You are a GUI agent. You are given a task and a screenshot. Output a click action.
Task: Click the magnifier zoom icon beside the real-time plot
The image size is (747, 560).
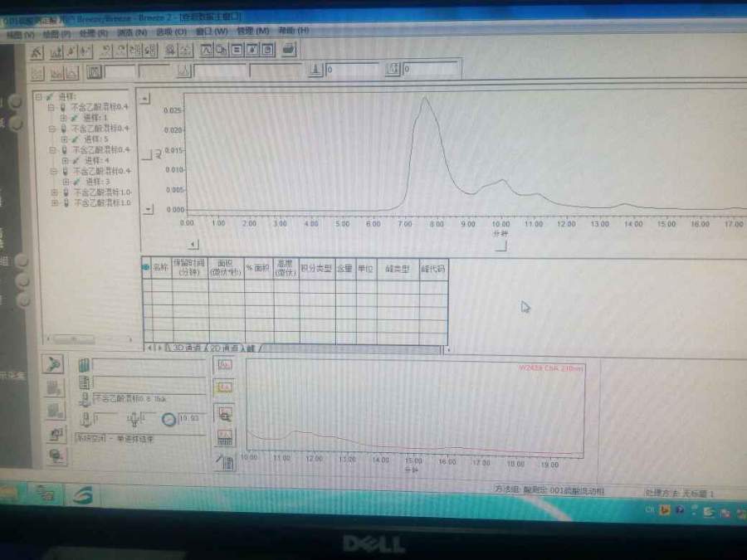[x=225, y=413]
